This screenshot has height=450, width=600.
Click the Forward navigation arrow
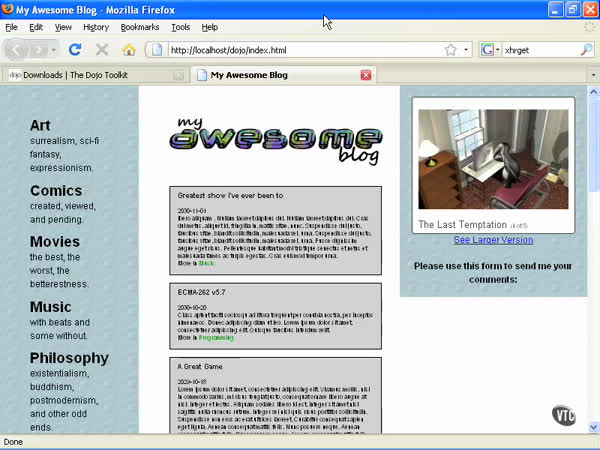43,49
